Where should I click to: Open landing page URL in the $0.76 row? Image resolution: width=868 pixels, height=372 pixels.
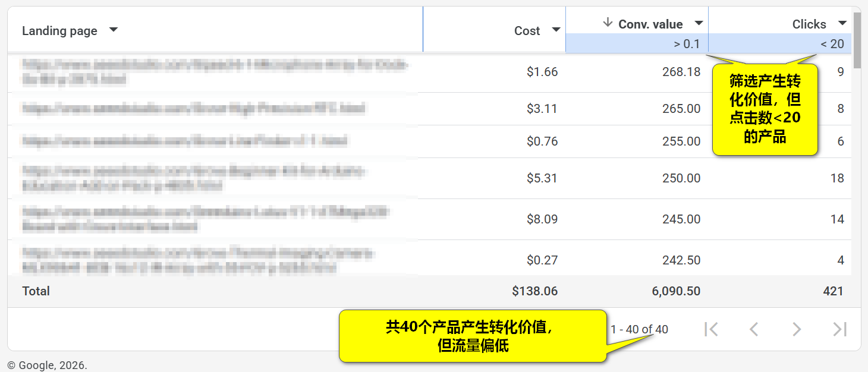185,141
